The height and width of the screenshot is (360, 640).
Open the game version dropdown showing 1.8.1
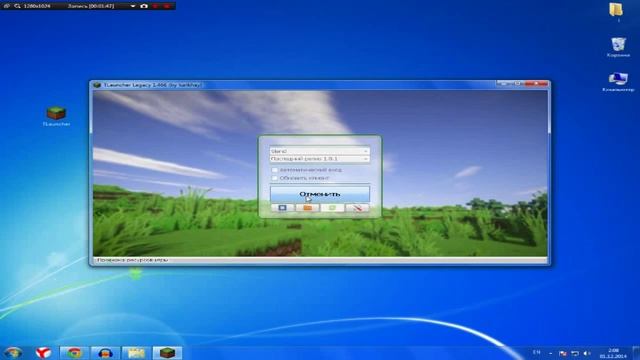pyautogui.click(x=320, y=159)
